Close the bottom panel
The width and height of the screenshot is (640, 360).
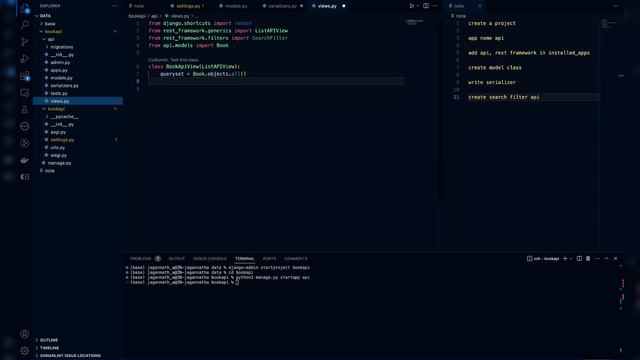616,258
